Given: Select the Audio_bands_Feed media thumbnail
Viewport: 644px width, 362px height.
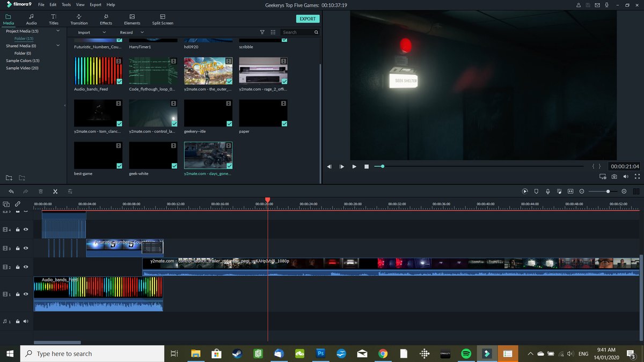Looking at the screenshot, I should pos(98,71).
